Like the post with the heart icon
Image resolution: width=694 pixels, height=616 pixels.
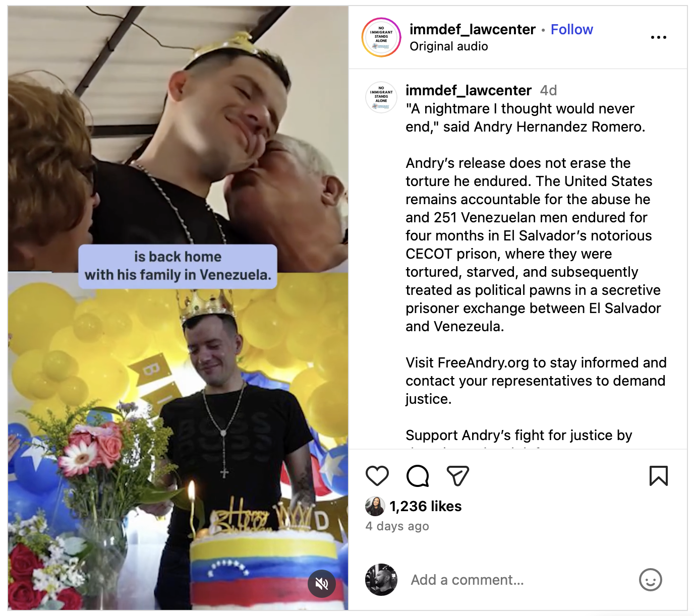377,476
